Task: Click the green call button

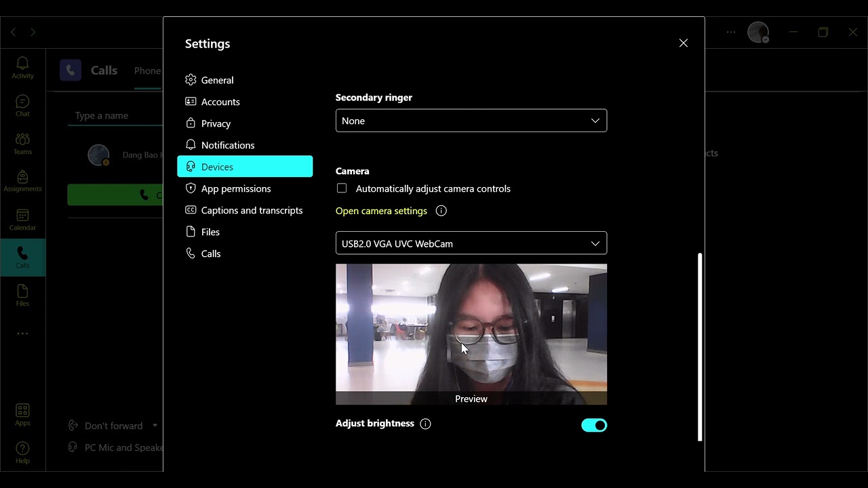Action: pos(115,195)
